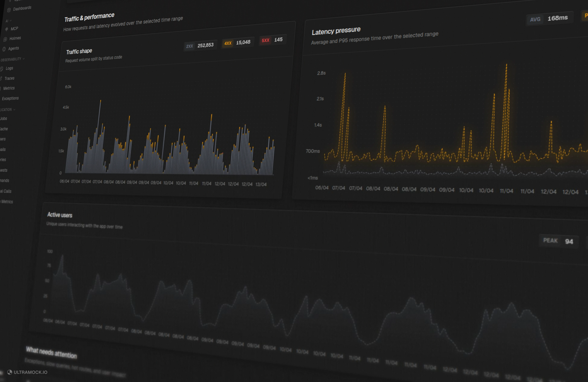Collapse the Application section chevron
Screen dimensions: 588x382
click(14, 109)
